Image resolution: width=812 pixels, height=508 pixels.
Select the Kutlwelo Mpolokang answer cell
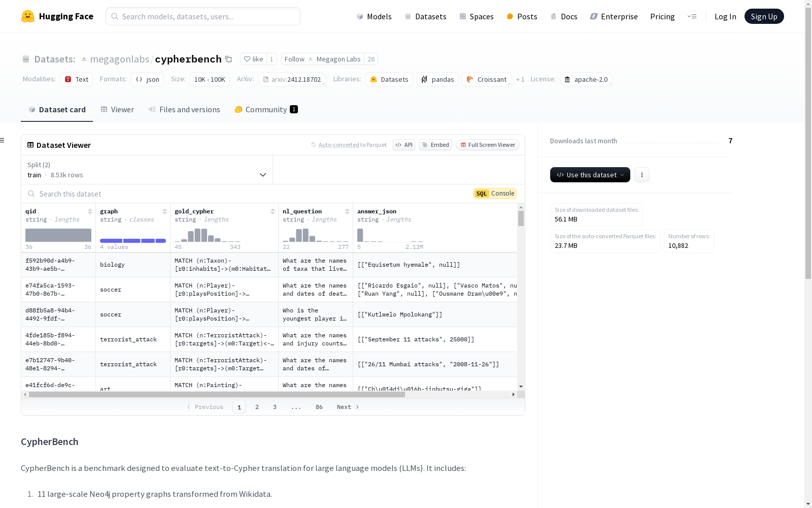435,314
